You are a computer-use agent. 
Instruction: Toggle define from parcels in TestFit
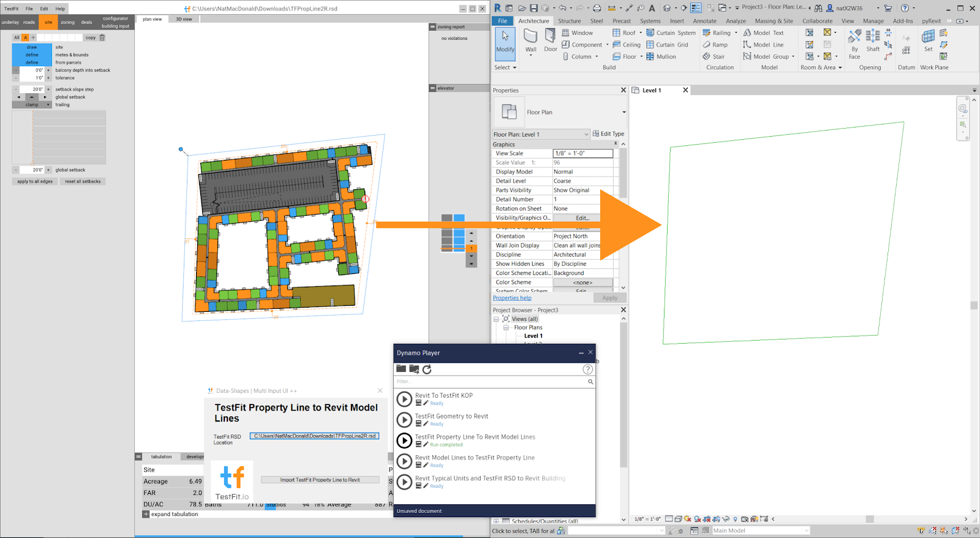[32, 63]
